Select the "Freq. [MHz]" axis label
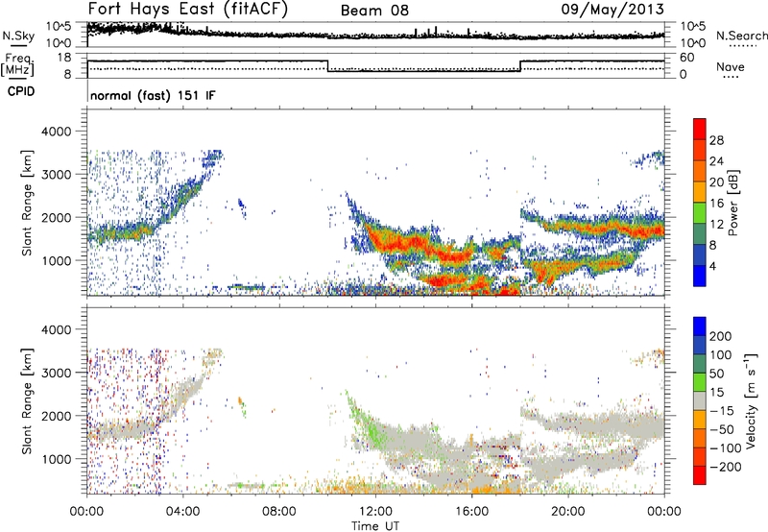The height and width of the screenshot is (532, 768). point(18,65)
